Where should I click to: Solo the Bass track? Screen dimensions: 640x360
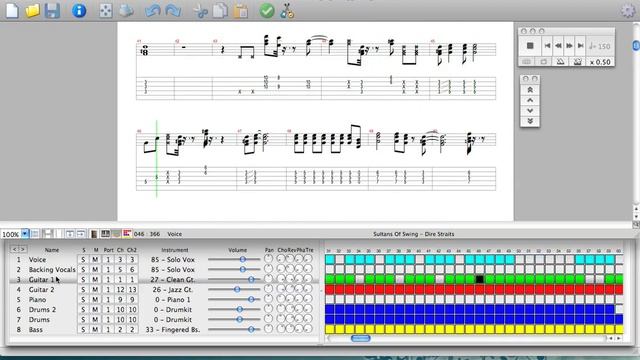[x=83, y=329]
